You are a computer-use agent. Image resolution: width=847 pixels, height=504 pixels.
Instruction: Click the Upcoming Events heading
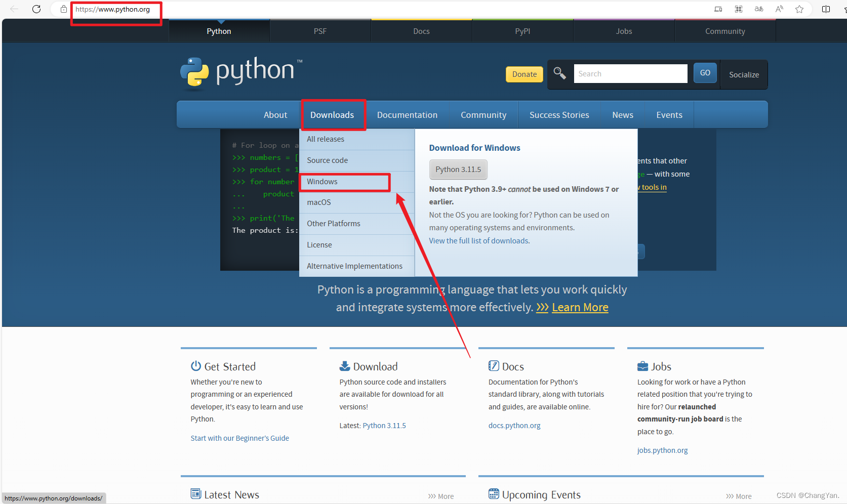[541, 494]
